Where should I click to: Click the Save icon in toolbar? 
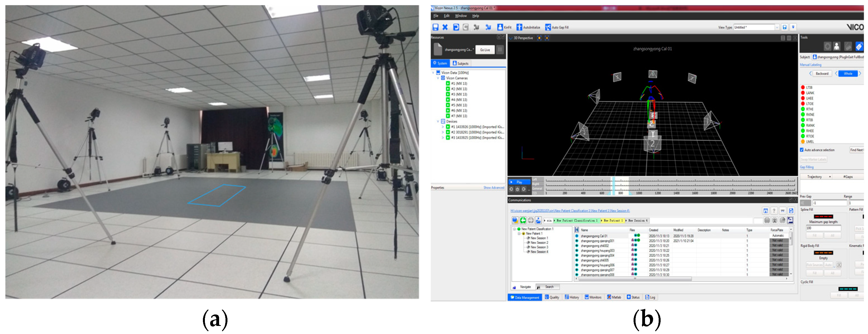point(435,27)
